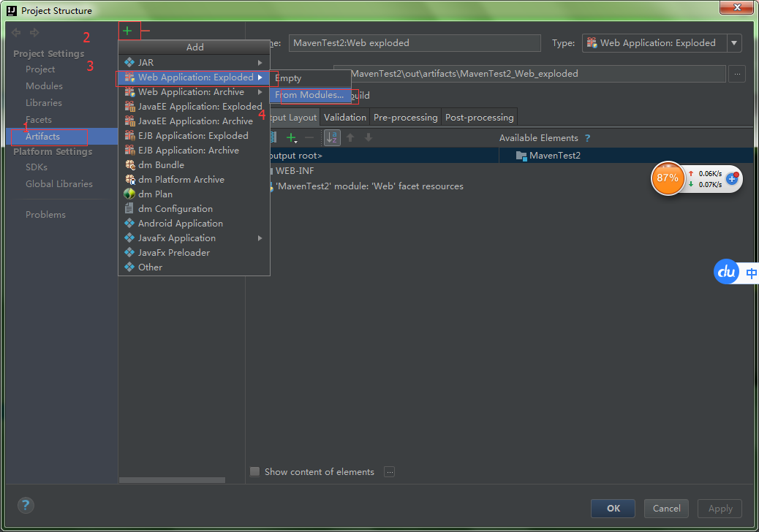Select Web Application: Exploded menu entry
759x532 pixels.
[x=194, y=77]
